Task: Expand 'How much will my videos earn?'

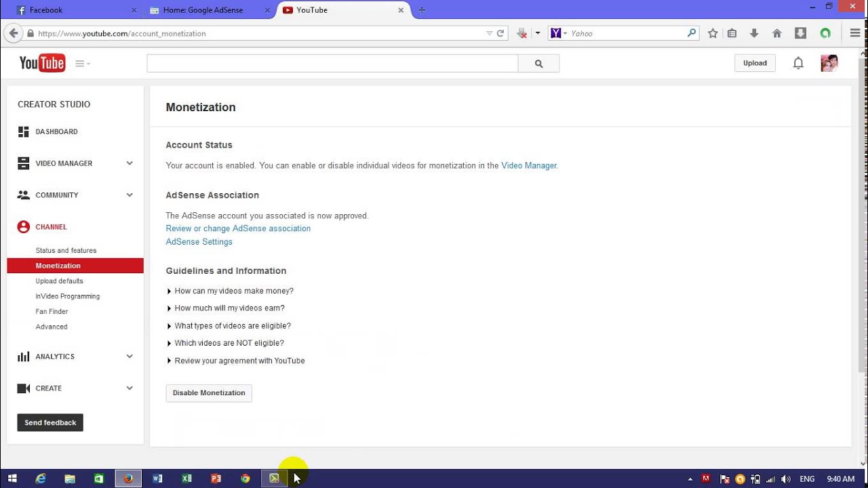Action: tap(225, 308)
